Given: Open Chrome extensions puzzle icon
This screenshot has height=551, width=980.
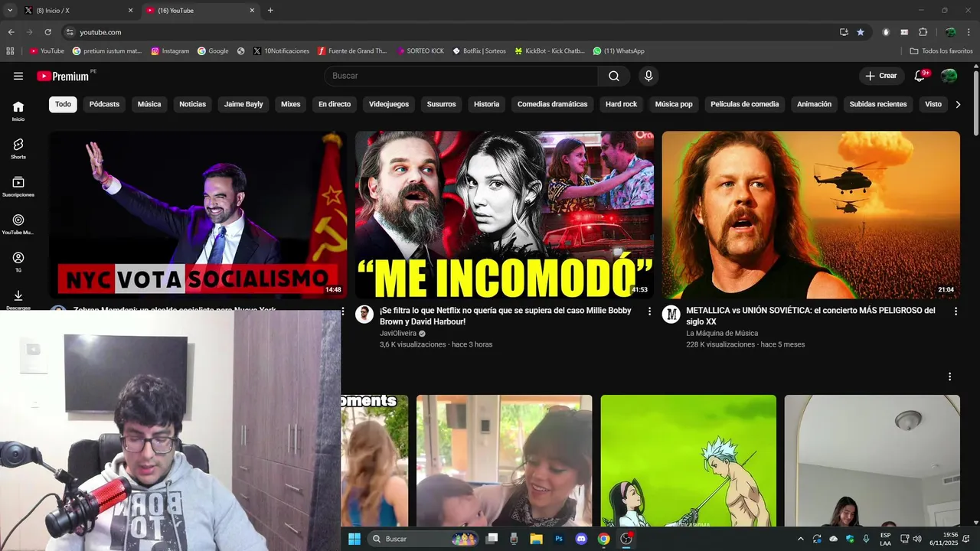Looking at the screenshot, I should [923, 32].
